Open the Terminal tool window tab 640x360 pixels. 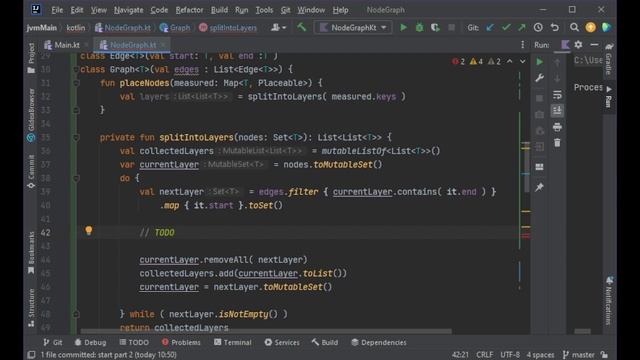[x=233, y=342]
